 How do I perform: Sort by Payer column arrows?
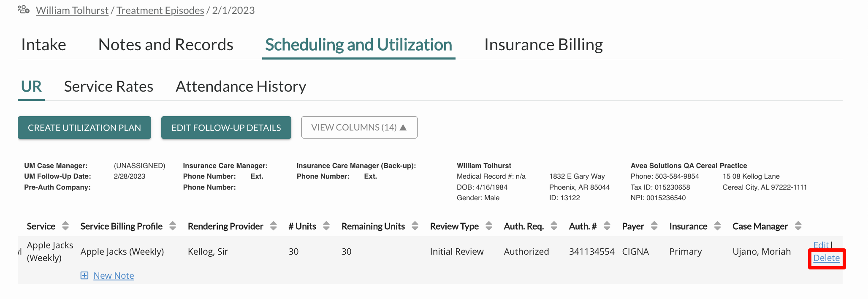click(x=654, y=226)
